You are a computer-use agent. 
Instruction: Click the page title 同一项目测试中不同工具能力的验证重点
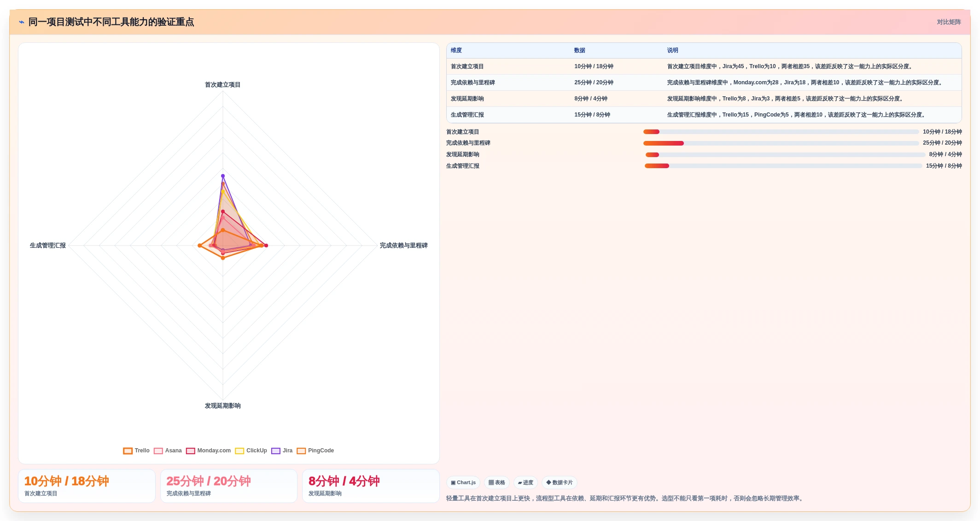(111, 22)
